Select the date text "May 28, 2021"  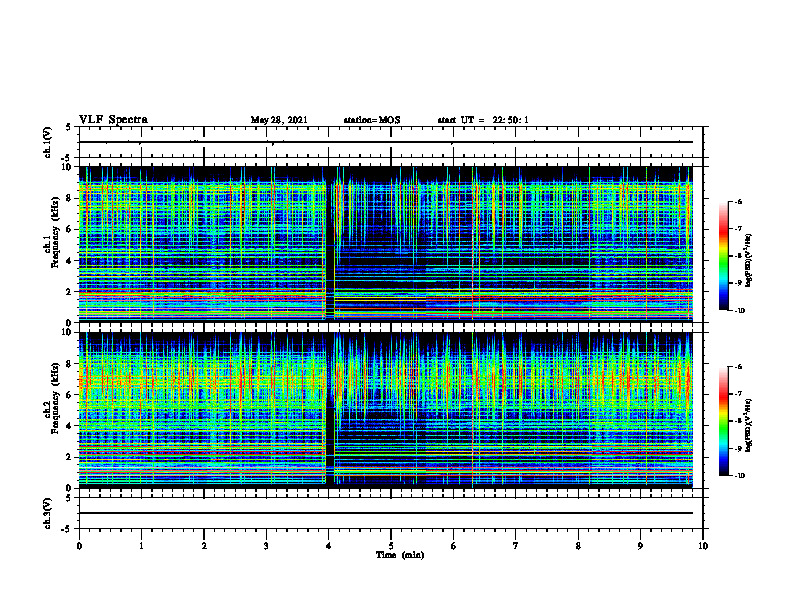point(279,120)
